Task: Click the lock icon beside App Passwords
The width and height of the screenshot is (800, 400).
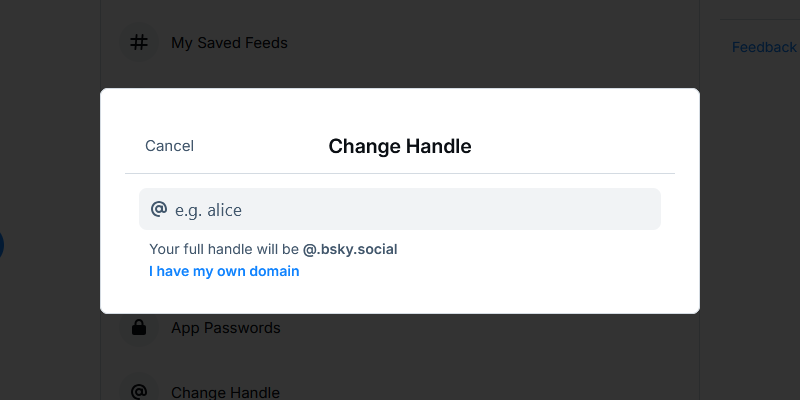Action: coord(140,327)
